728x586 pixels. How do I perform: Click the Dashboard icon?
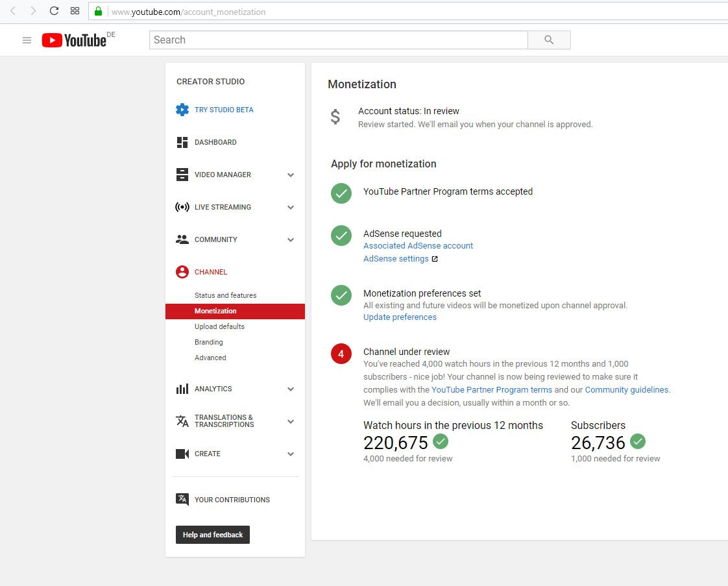click(x=182, y=142)
